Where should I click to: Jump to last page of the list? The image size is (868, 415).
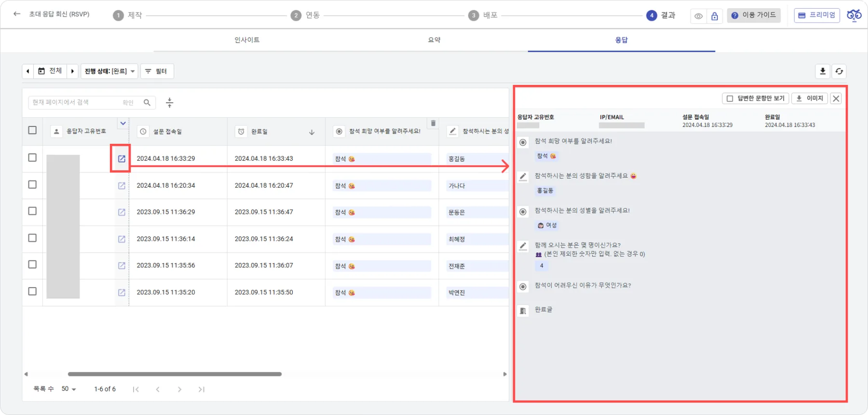(202, 389)
